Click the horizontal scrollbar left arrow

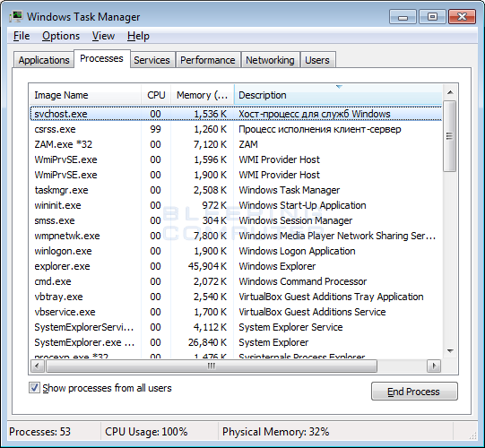[38, 366]
